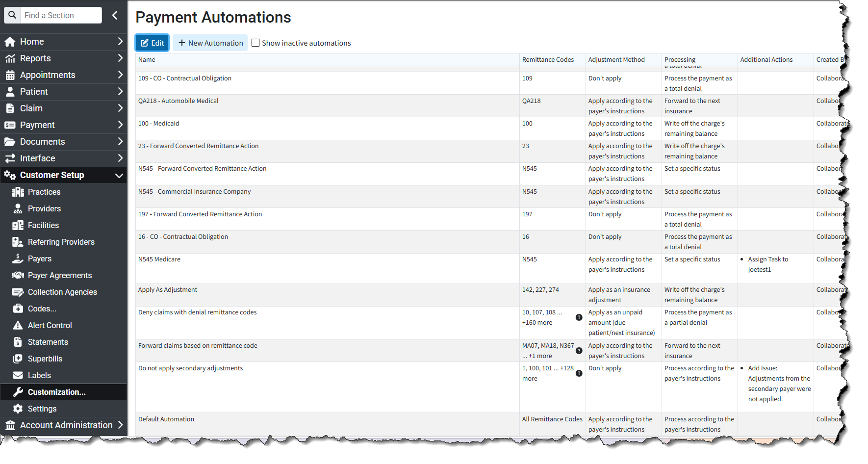Click the Documents folder icon

[x=10, y=142]
